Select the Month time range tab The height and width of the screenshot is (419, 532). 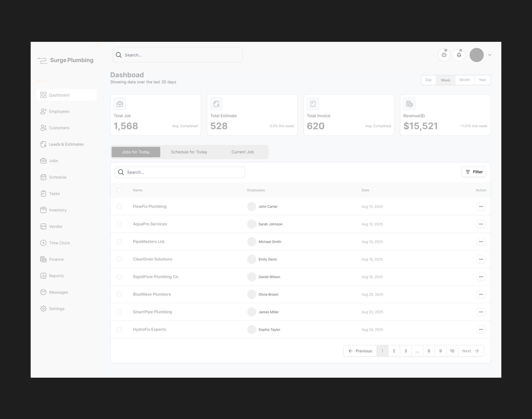coord(465,80)
